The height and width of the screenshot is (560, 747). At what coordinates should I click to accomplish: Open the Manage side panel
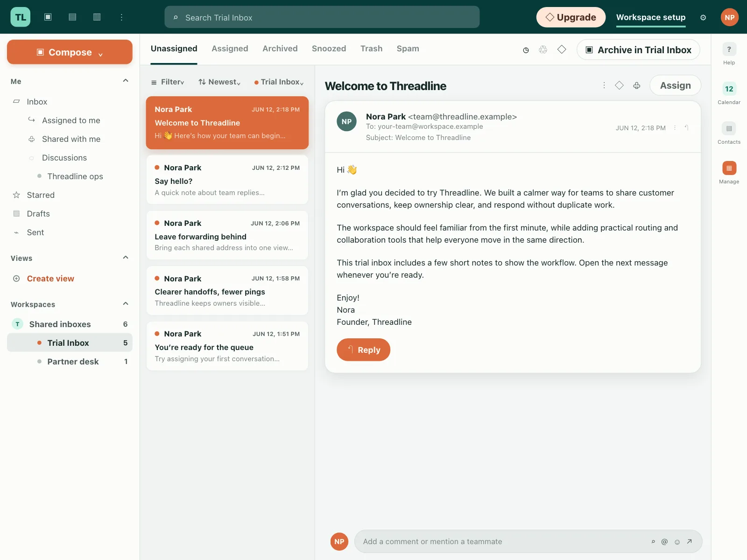point(729,173)
